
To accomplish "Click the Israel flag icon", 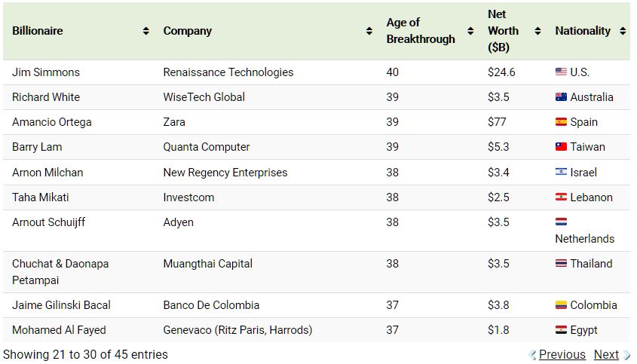I will pyautogui.click(x=561, y=173).
